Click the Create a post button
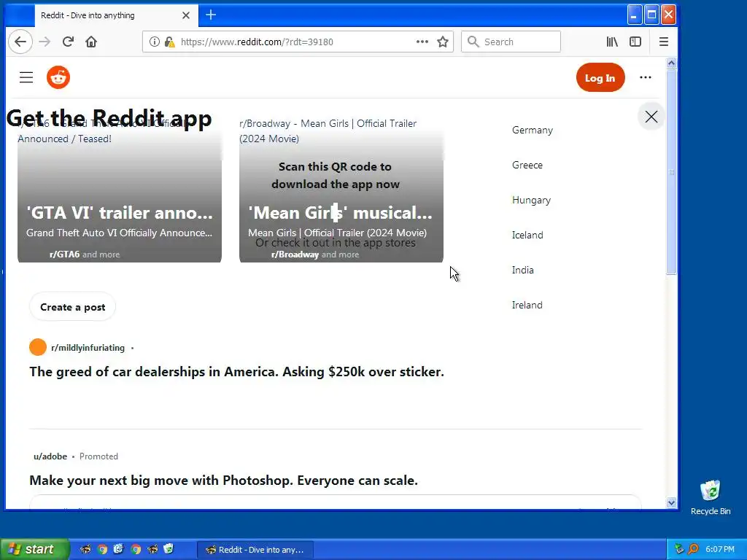This screenshot has width=747, height=560. pos(72,307)
